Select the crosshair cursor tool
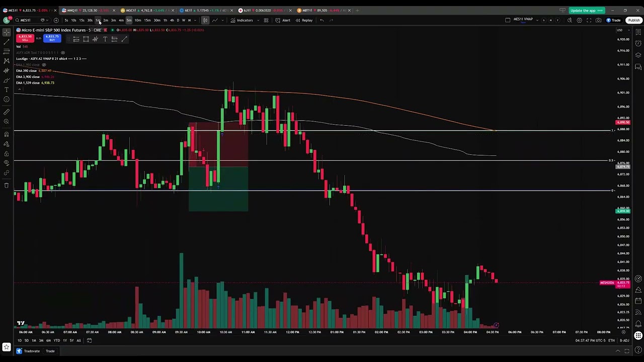The height and width of the screenshot is (362, 644). pyautogui.click(x=7, y=32)
